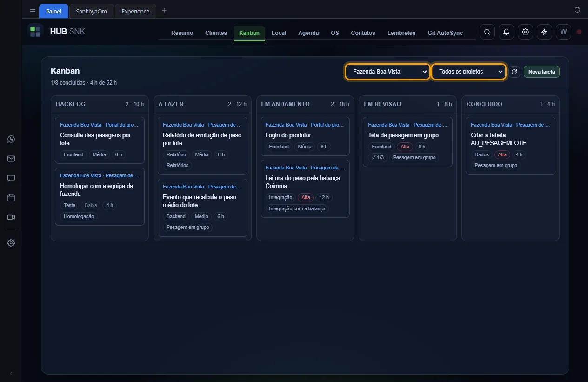Image resolution: width=588 pixels, height=382 pixels.
Task: Go to Agenda menu item
Action: tap(308, 33)
